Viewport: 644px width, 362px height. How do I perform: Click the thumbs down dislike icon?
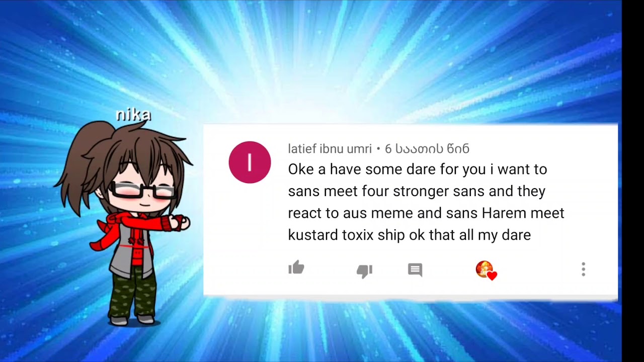pyautogui.click(x=364, y=271)
